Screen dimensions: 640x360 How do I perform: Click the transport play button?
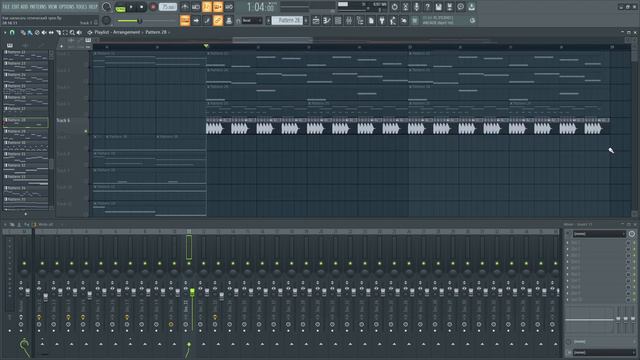click(x=131, y=7)
